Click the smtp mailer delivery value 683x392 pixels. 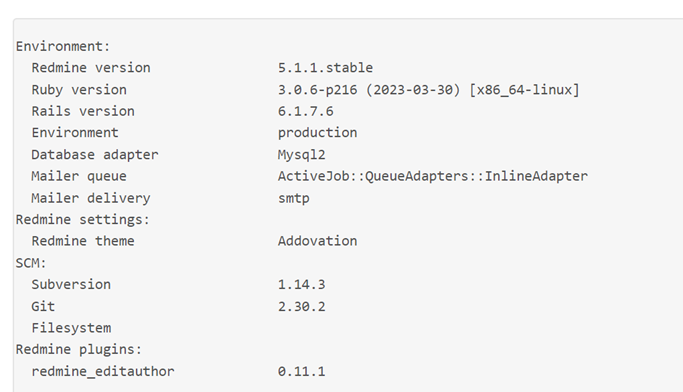tap(294, 198)
